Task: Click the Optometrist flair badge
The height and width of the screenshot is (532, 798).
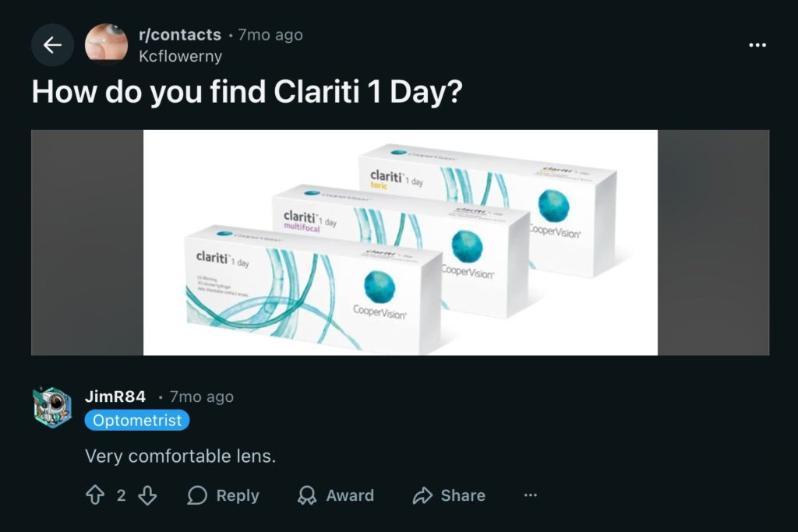Action: (x=137, y=421)
